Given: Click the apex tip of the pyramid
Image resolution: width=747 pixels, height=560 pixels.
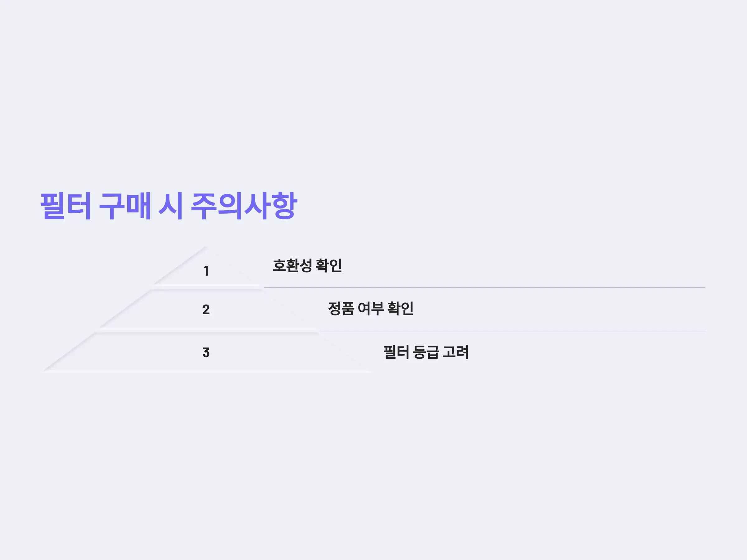Looking at the screenshot, I should pos(205,247).
